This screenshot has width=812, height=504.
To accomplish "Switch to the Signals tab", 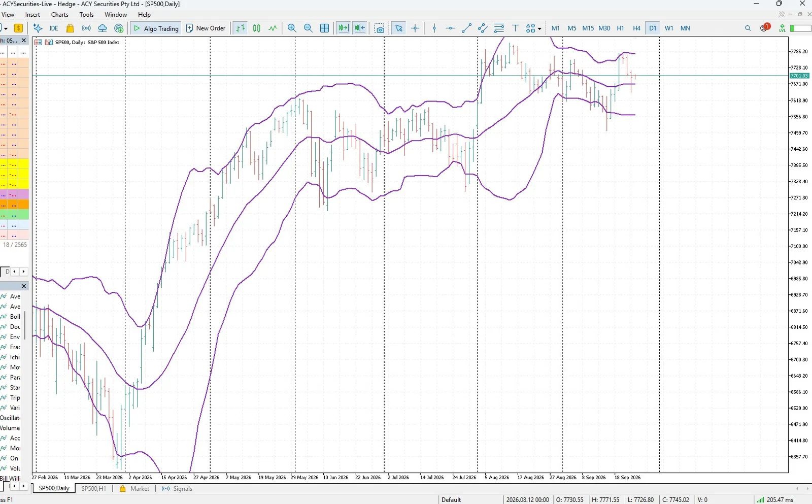I will (x=177, y=489).
